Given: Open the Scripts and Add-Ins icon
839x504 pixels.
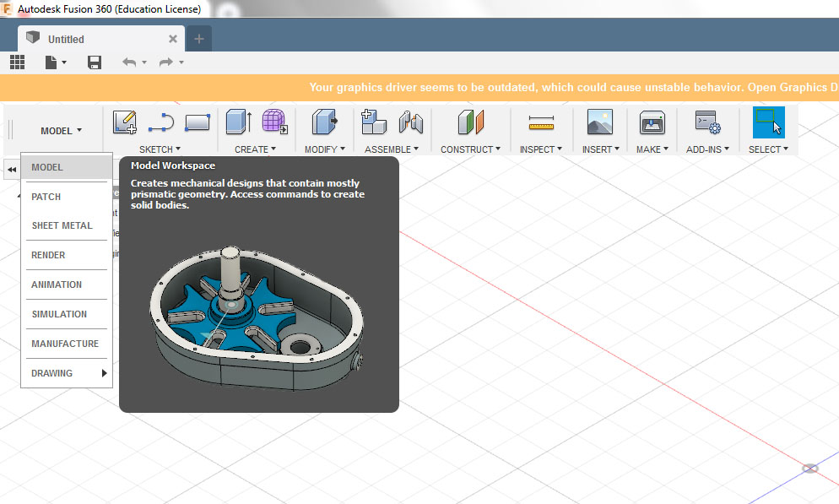Looking at the screenshot, I should point(708,122).
